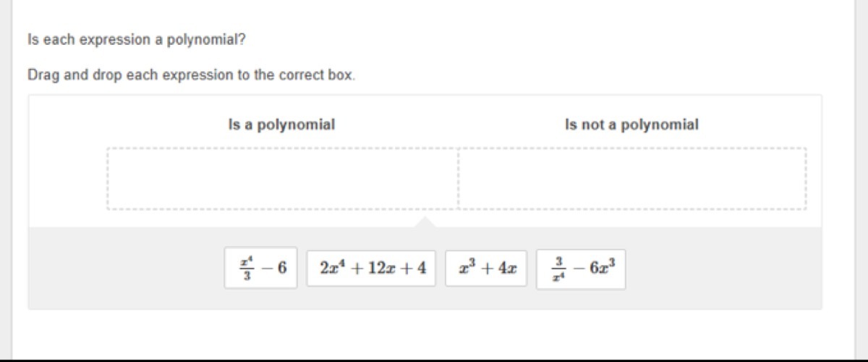868x362 pixels.
Task: Click the 'Drag and drop each expression' instruction
Action: (x=192, y=75)
